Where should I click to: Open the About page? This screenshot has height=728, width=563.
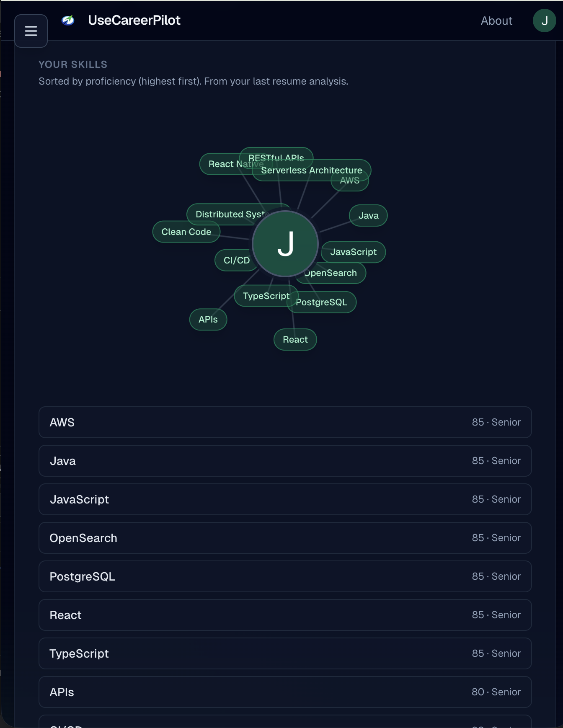click(496, 21)
